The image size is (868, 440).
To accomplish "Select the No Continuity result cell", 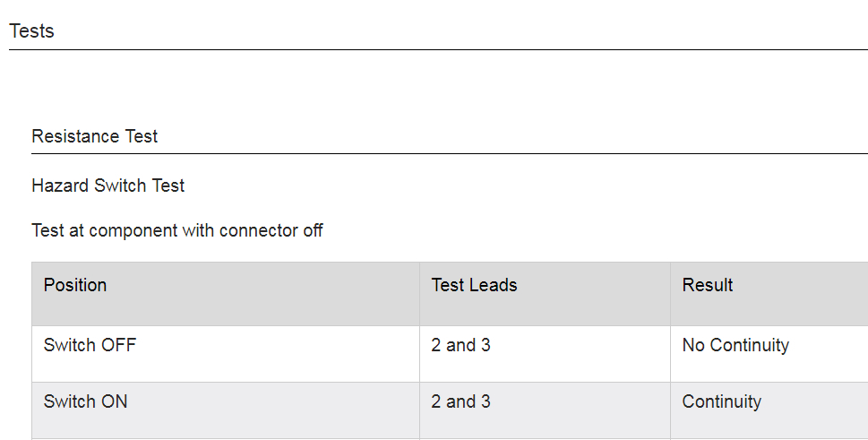I will point(735,346).
